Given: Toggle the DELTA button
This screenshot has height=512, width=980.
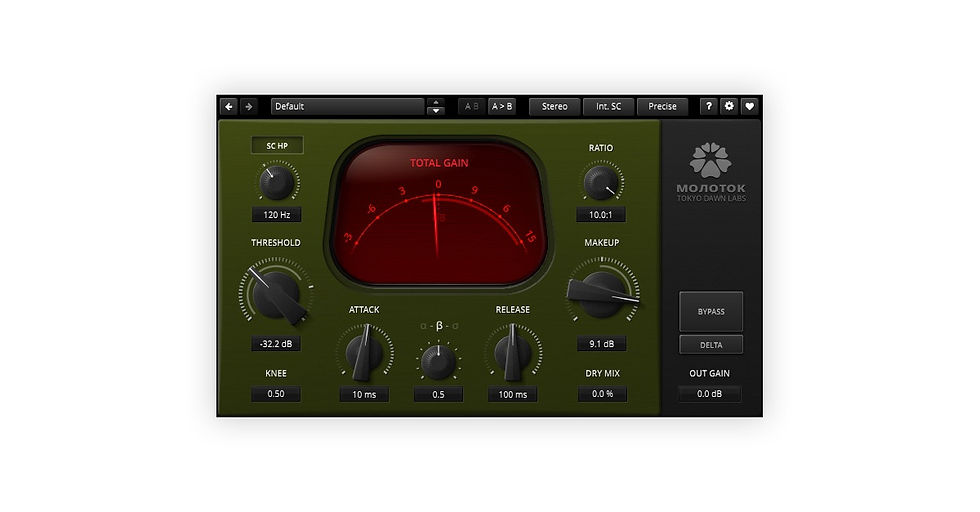Looking at the screenshot, I should tap(711, 344).
